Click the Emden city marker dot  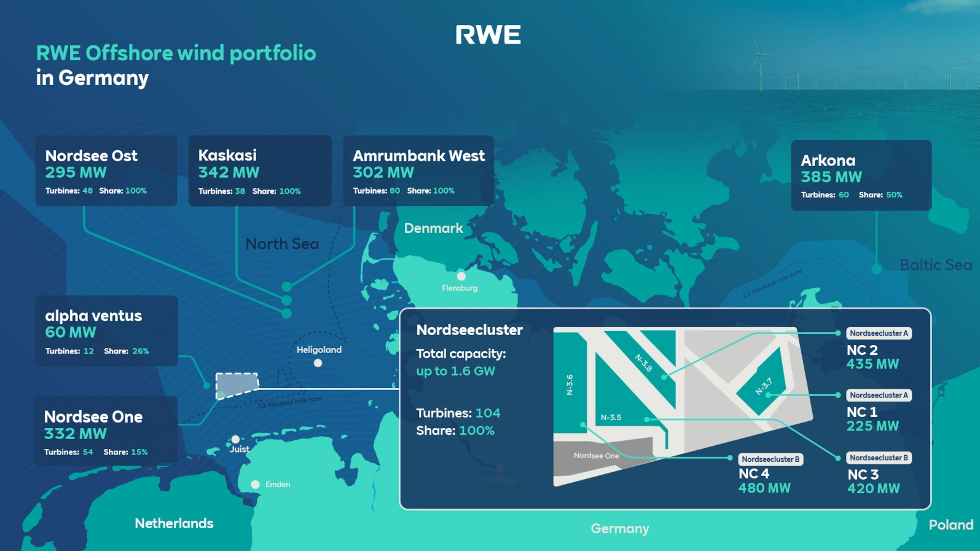pos(256,485)
